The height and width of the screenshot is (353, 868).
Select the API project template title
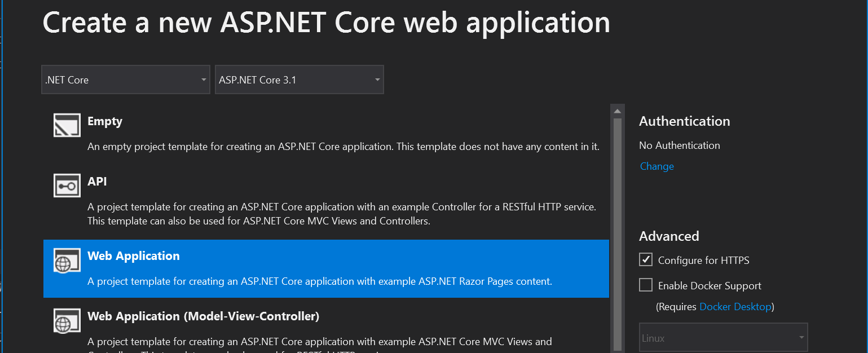pos(97,182)
